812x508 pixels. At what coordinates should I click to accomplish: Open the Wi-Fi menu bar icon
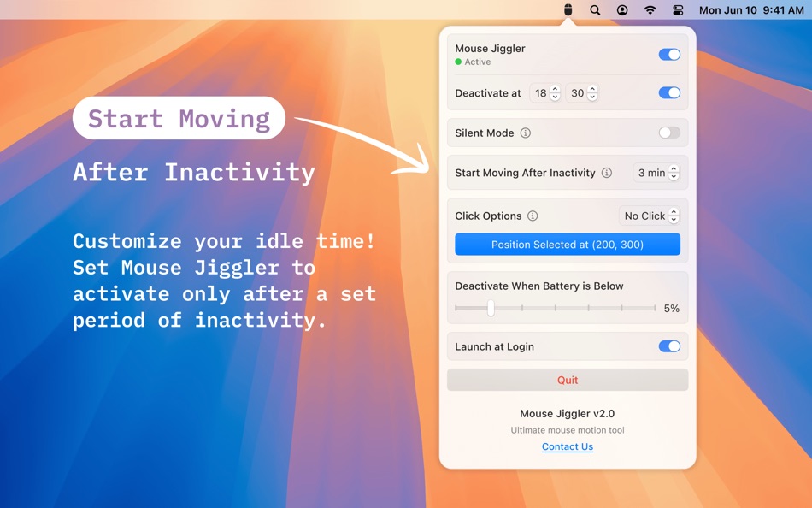[x=650, y=10]
